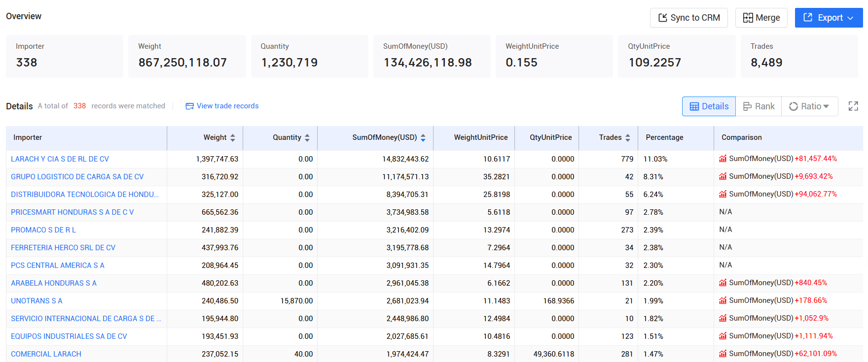The width and height of the screenshot is (868, 362).
Task: Open importer DISTRIBUIDORA TECNOLOGICA DE HONDU...
Action: tap(85, 195)
